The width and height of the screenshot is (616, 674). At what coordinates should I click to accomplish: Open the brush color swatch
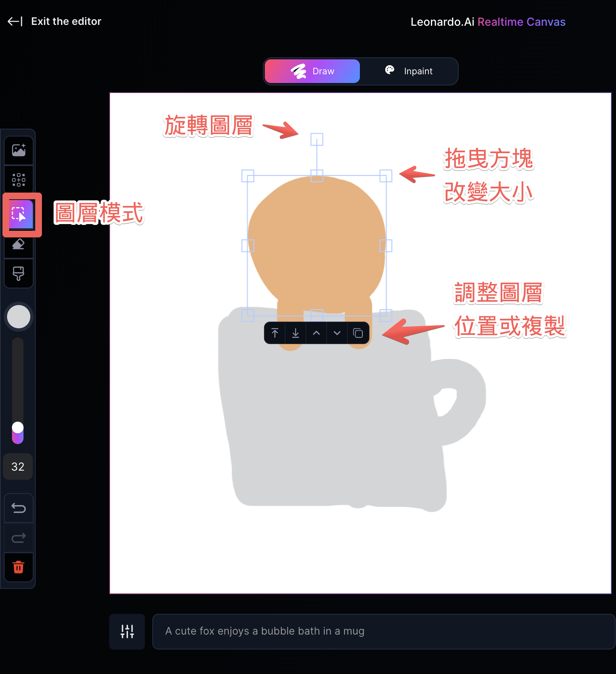[x=19, y=317]
